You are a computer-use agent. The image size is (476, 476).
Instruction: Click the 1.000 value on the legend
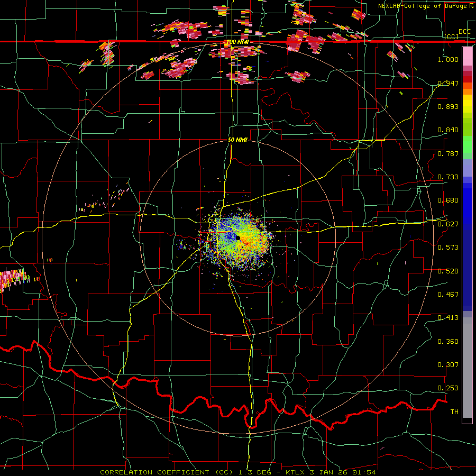(448, 59)
